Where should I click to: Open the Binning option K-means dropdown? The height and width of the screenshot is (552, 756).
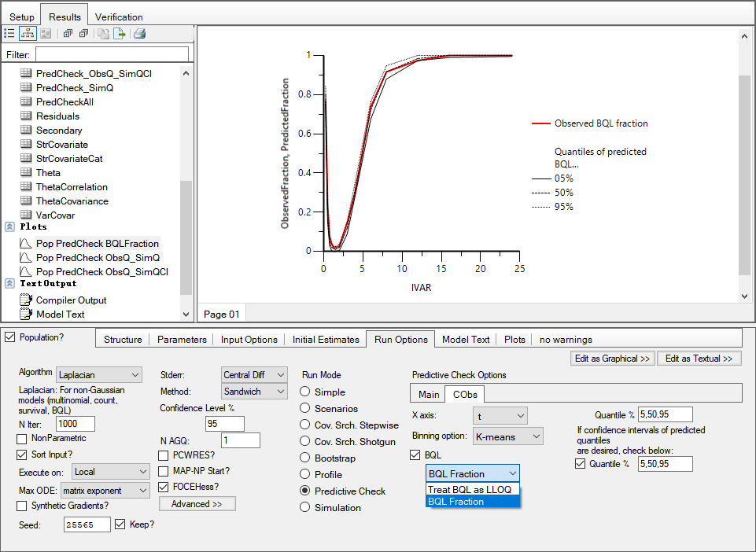pyautogui.click(x=508, y=436)
